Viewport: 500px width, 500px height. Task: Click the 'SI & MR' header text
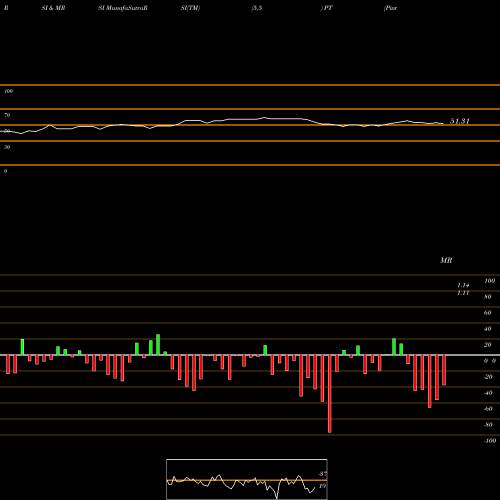53,8
